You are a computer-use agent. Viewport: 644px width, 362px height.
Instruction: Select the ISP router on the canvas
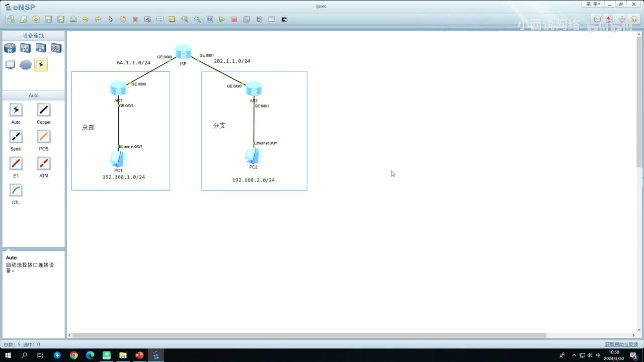click(183, 52)
